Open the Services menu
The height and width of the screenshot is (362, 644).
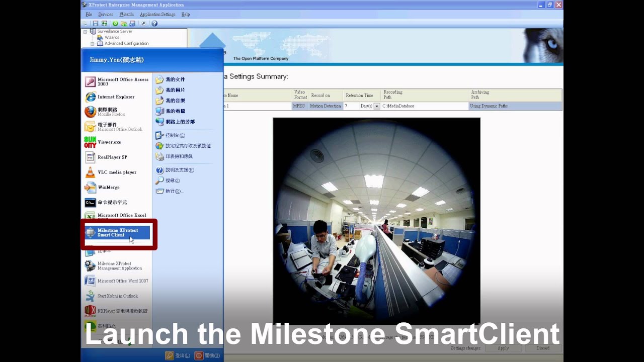[x=106, y=15]
